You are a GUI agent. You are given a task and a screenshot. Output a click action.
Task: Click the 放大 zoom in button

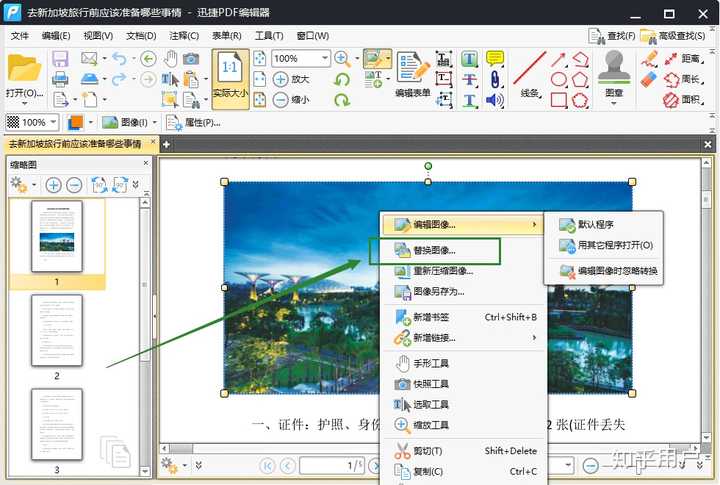(x=291, y=79)
